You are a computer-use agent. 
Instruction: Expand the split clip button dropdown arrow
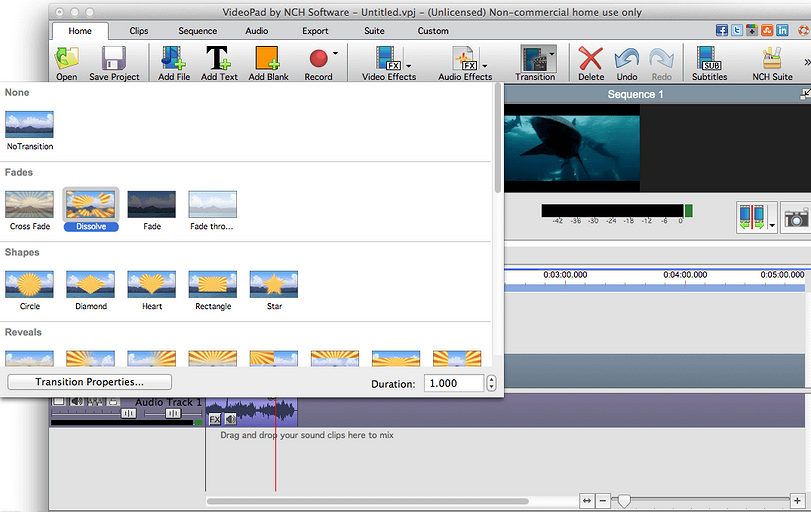point(773,227)
